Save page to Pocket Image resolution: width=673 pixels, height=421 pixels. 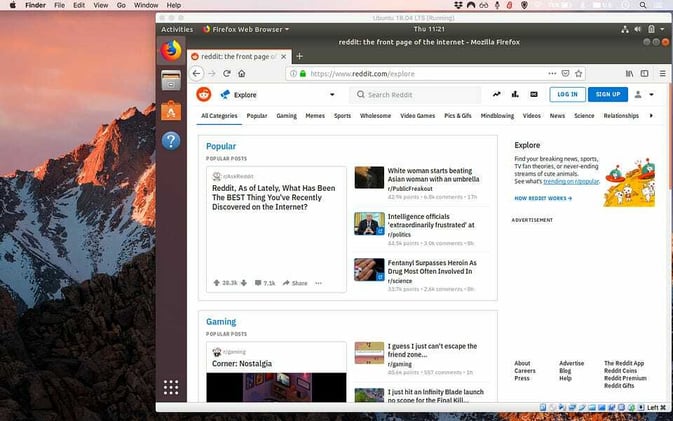(x=565, y=73)
